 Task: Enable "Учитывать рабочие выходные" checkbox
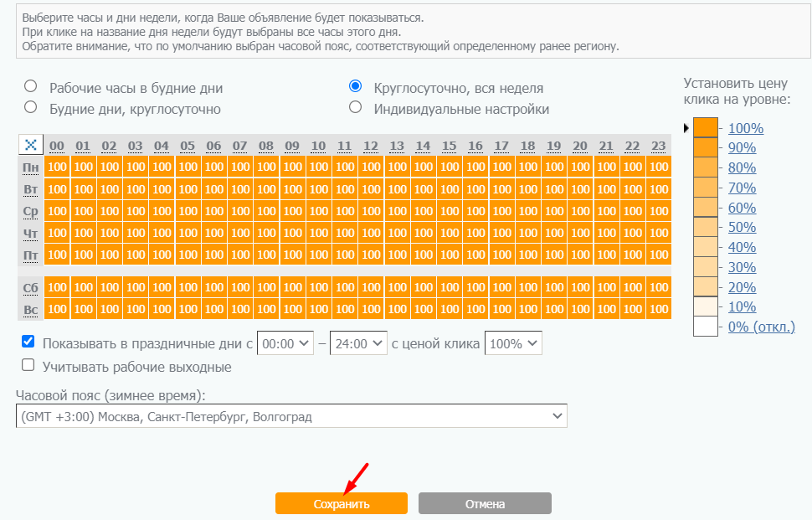click(x=28, y=365)
